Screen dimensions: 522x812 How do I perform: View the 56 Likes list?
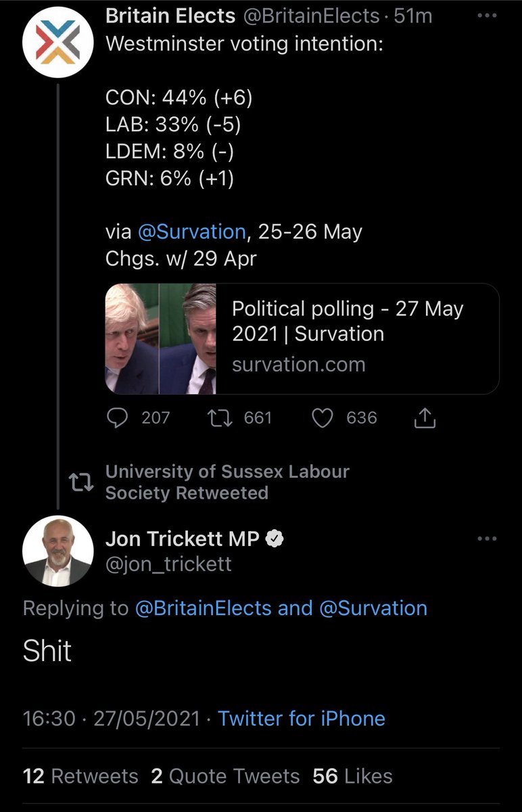pyautogui.click(x=352, y=776)
